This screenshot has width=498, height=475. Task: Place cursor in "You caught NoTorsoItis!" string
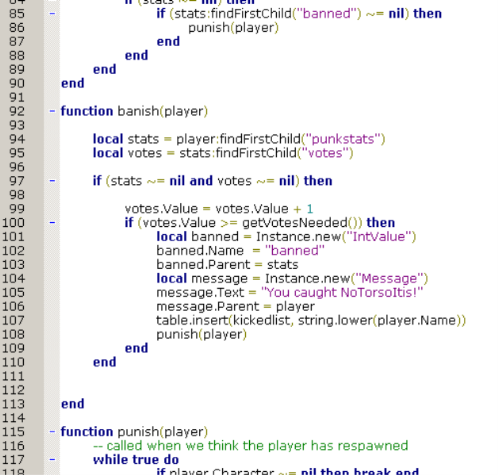342,292
